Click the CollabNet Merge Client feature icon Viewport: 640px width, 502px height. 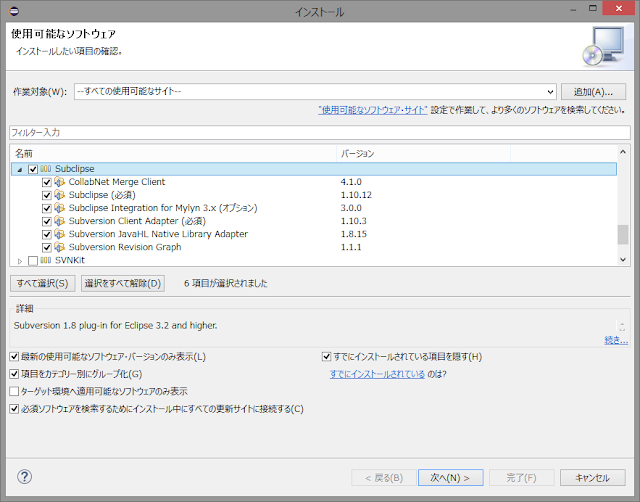coord(60,182)
